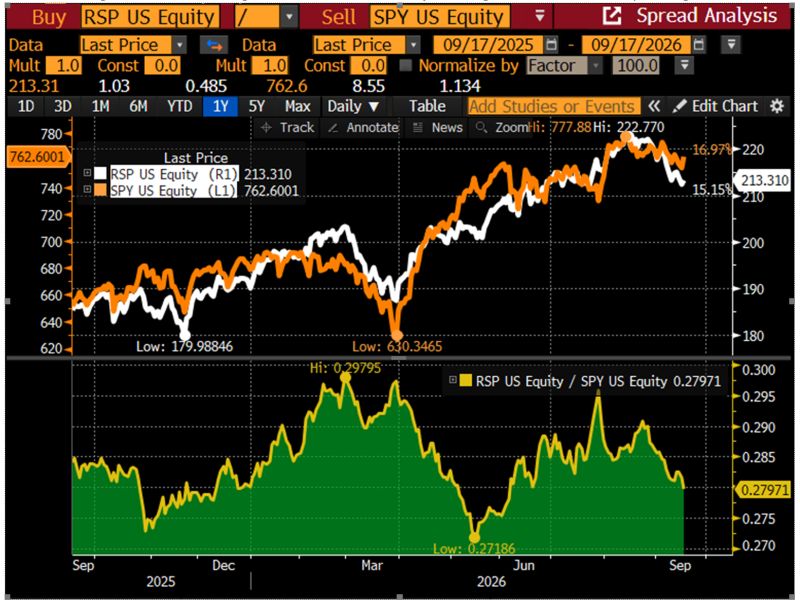Open the start date calendar picker icon
The height and width of the screenshot is (605, 800).
[x=551, y=45]
